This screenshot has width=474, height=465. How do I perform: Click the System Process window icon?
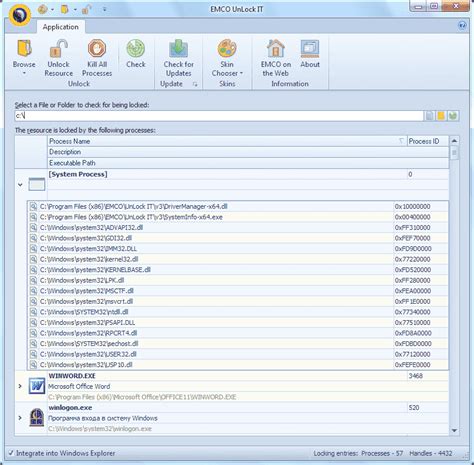37,184
